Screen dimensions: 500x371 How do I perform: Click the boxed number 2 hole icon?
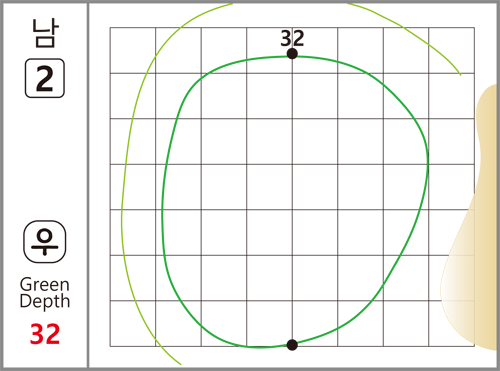coord(45,78)
